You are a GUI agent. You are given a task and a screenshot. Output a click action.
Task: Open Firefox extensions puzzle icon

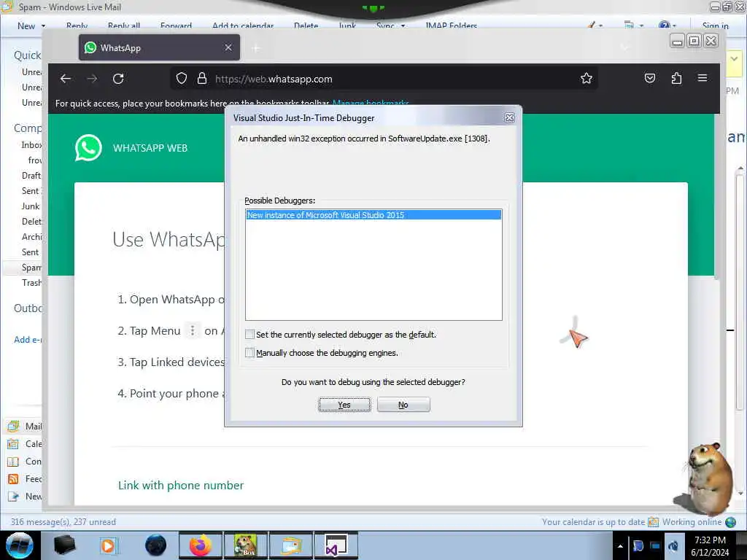tap(676, 78)
